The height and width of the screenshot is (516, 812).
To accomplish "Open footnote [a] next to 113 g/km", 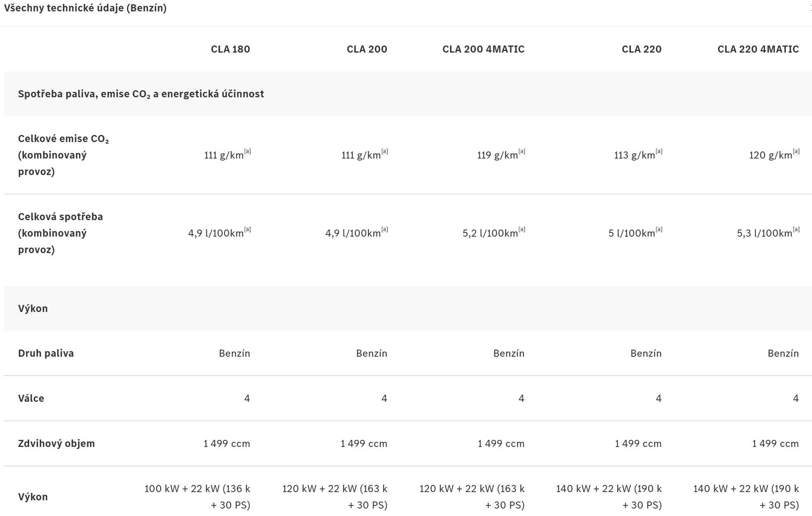I will coord(659,151).
